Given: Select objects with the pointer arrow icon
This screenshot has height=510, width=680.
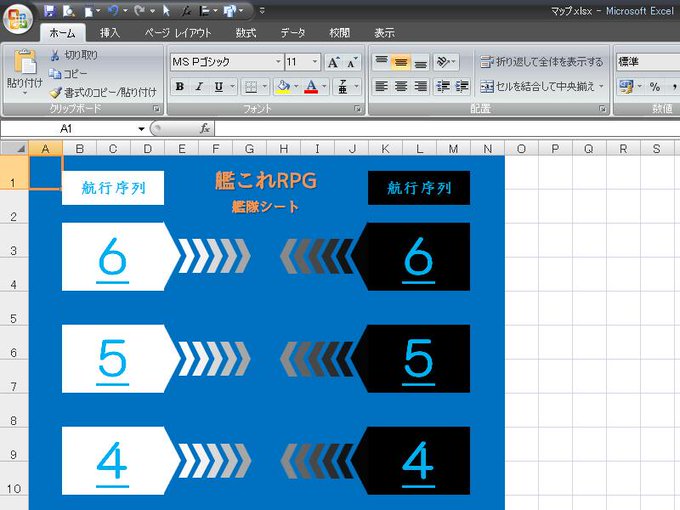Looking at the screenshot, I should [x=166, y=11].
